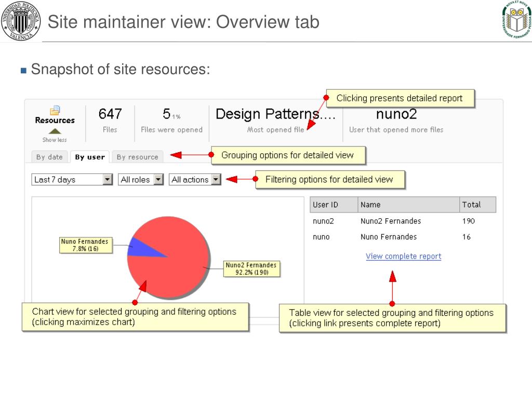
Task: Click the blue Nuno Fernandes pie slice
Action: 140,248
